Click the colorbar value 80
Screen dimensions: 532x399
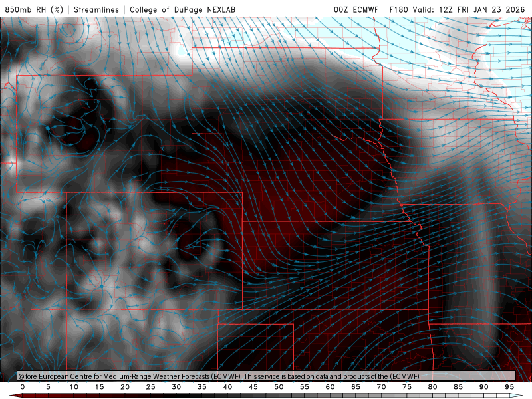(x=433, y=387)
